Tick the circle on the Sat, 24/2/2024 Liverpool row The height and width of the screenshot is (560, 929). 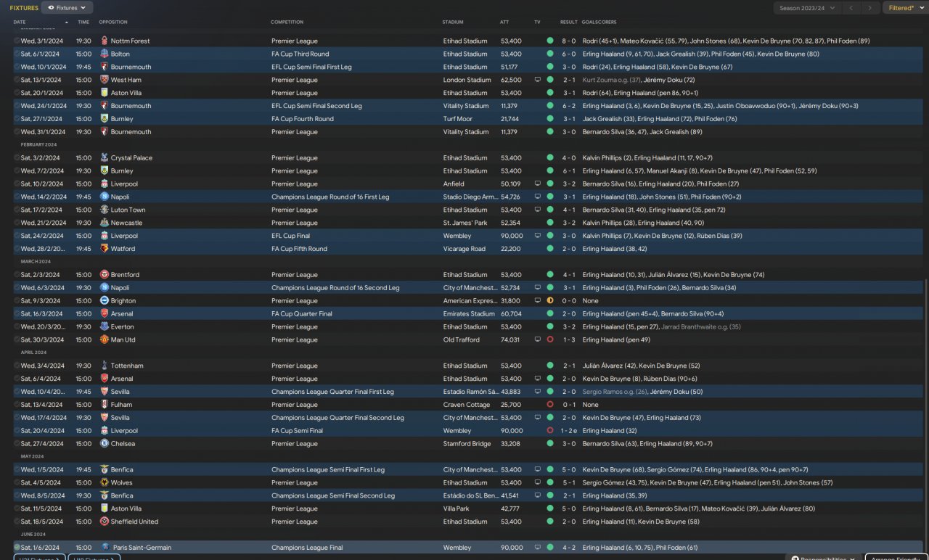[x=17, y=236]
